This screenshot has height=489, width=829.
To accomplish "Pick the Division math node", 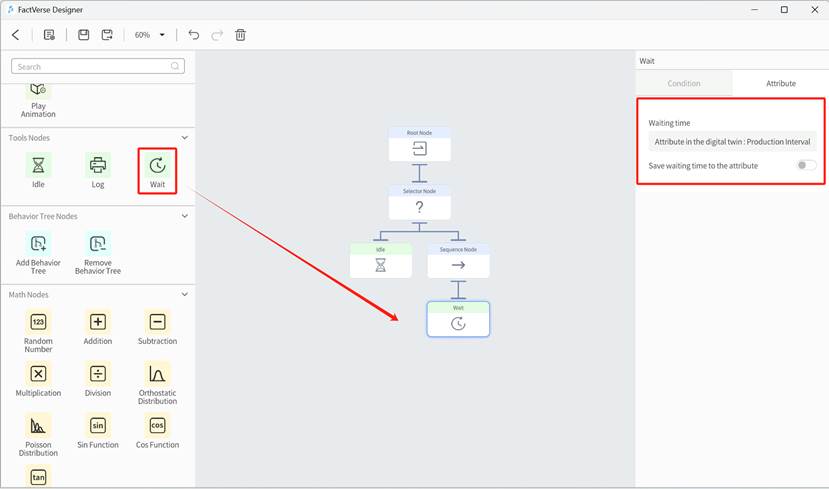I will 98,374.
